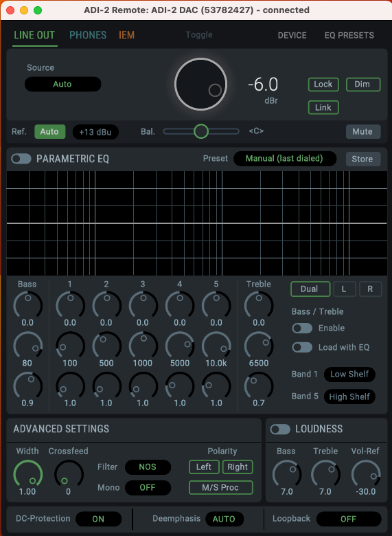Image resolution: width=392 pixels, height=536 pixels.
Task: Click the Treble frequency knob showing 6500
Action: (x=259, y=345)
